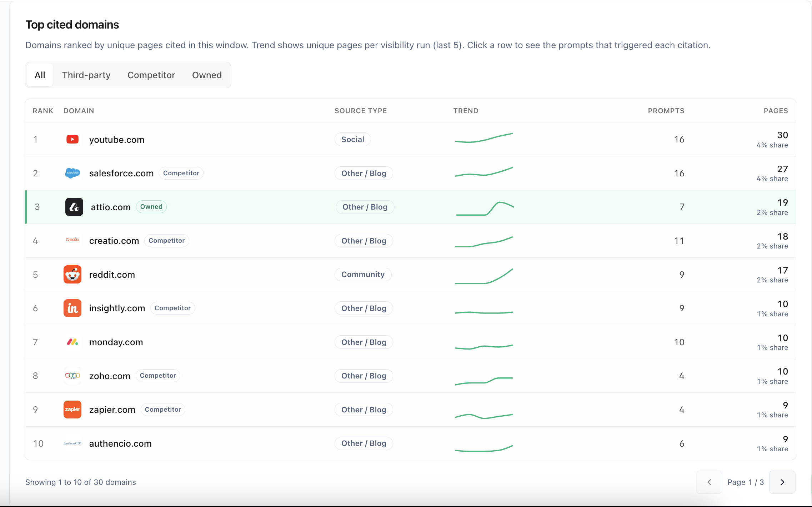
Task: Switch to the Third-party tab
Action: point(86,75)
